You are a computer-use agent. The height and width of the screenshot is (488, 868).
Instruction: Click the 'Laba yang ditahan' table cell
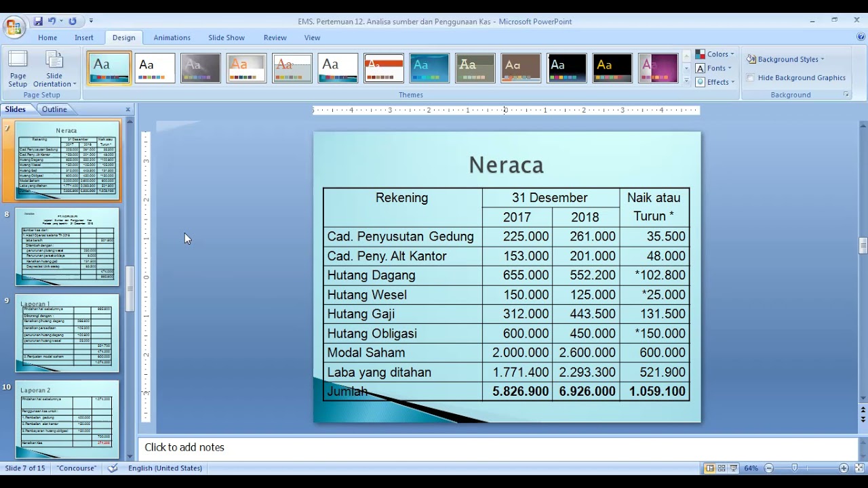point(403,372)
